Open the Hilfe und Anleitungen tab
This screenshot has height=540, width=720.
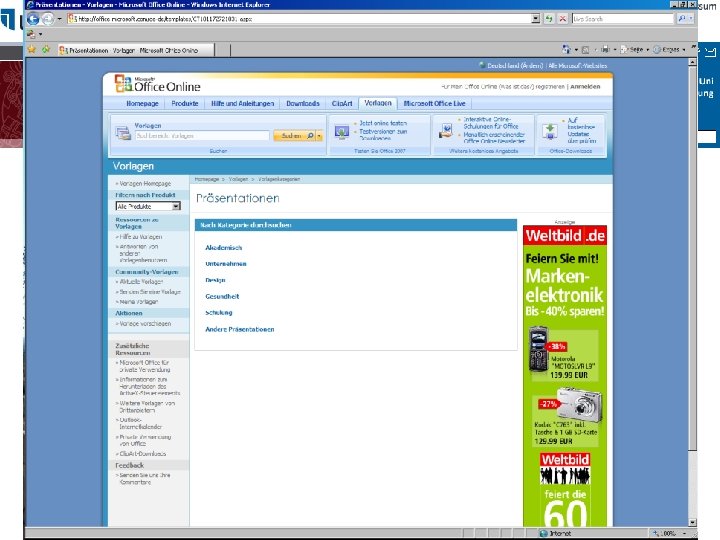point(242,104)
